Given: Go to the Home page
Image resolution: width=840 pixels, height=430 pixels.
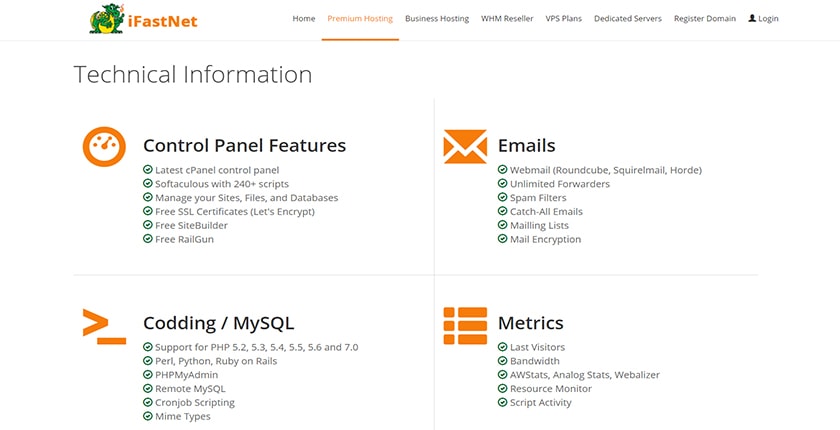Looking at the screenshot, I should pyautogui.click(x=304, y=19).
